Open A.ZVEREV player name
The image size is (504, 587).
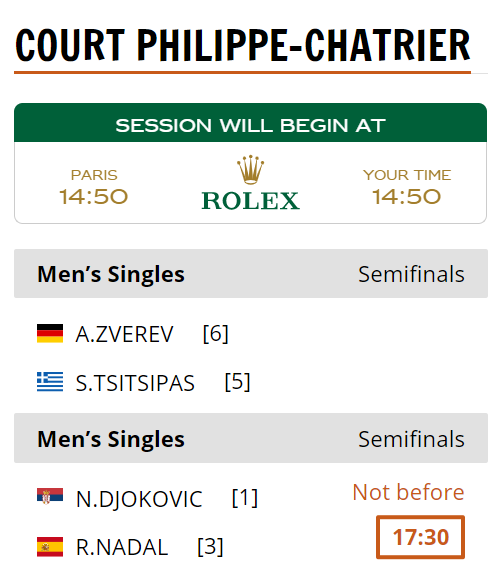point(124,334)
